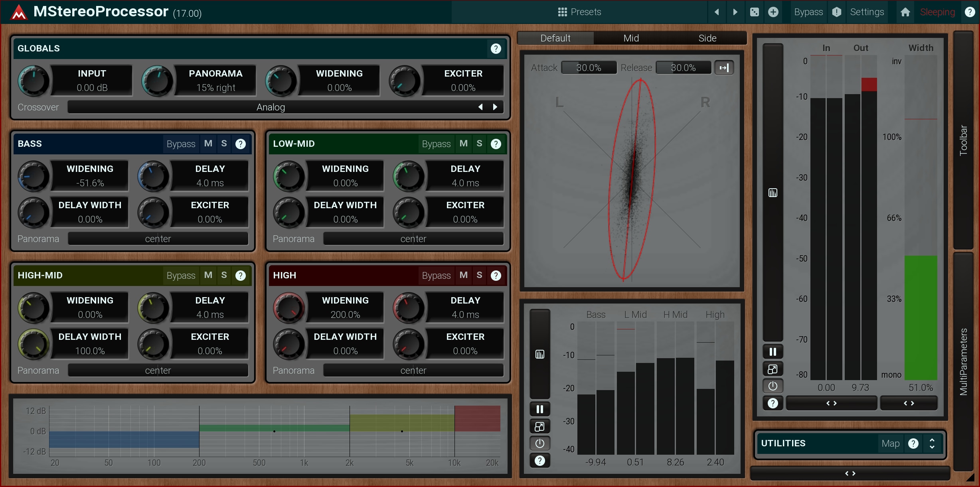Solo the LOW-MID band with S

(x=479, y=144)
